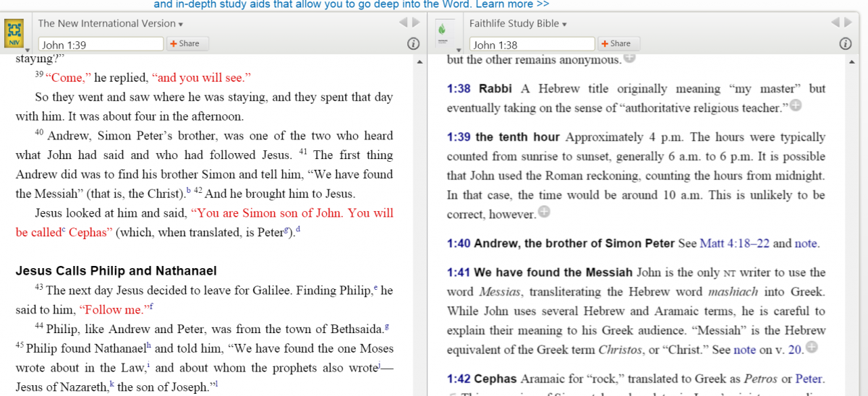The image size is (868, 396).
Task: Expand the plus icon after the Messiah note
Action: tap(812, 348)
